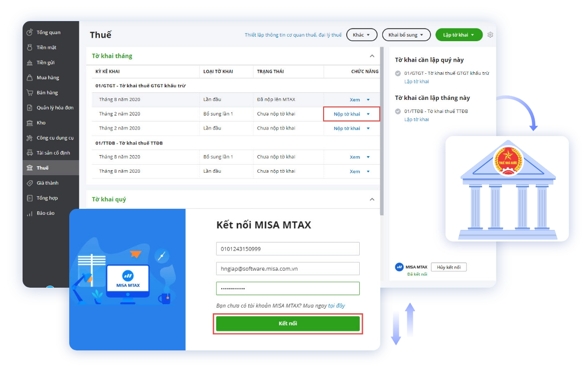
Task: Click tại đây purchase link
Action: coord(336,306)
